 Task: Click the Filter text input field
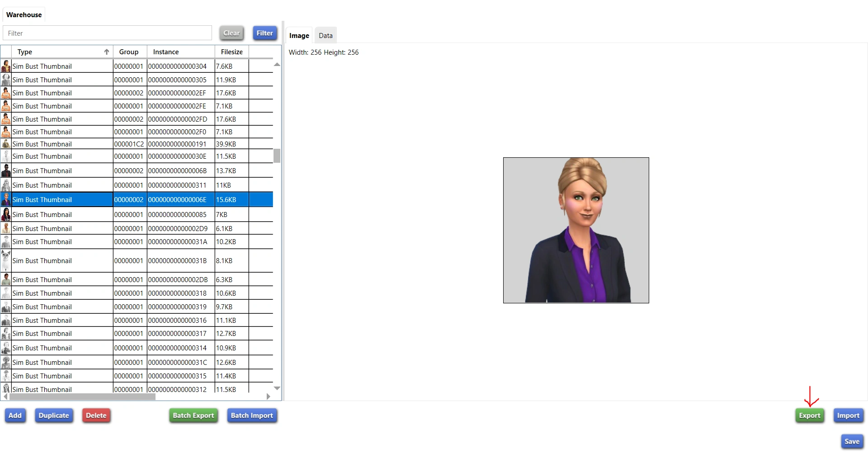(x=107, y=33)
